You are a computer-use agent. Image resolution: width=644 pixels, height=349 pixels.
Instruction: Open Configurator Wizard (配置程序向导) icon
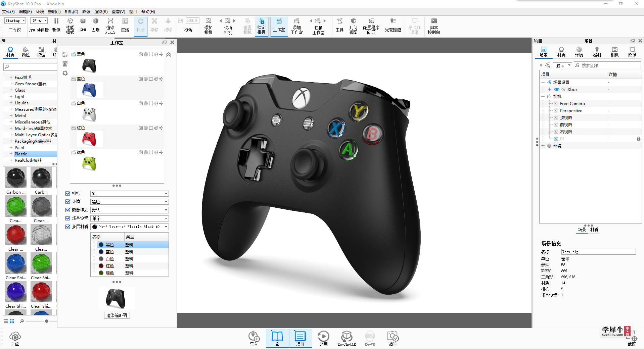pyautogui.click(x=371, y=26)
